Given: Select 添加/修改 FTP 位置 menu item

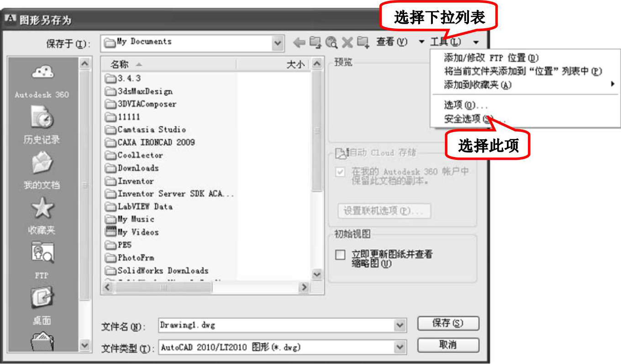Looking at the screenshot, I should [491, 58].
